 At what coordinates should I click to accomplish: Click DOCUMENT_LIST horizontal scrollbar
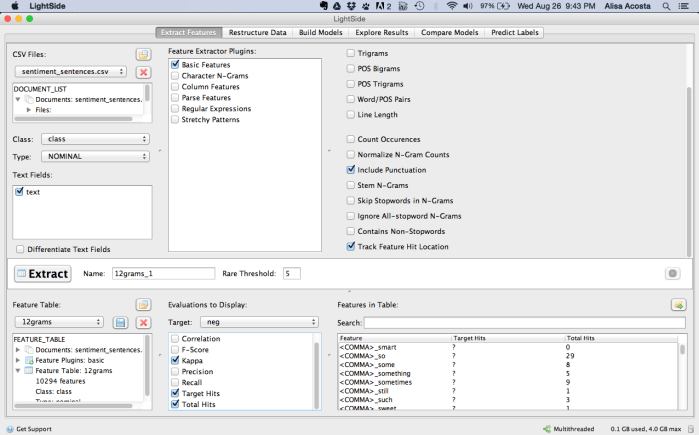click(x=74, y=119)
